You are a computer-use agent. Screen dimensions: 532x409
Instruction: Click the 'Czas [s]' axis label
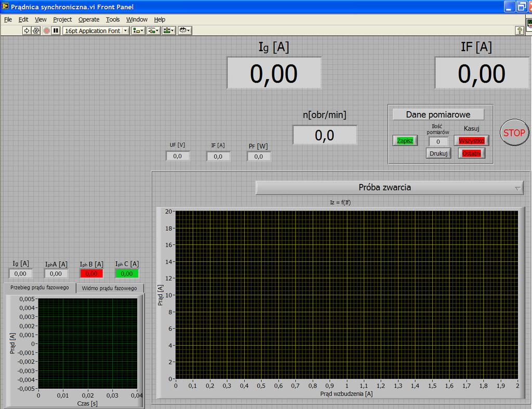[87, 403]
